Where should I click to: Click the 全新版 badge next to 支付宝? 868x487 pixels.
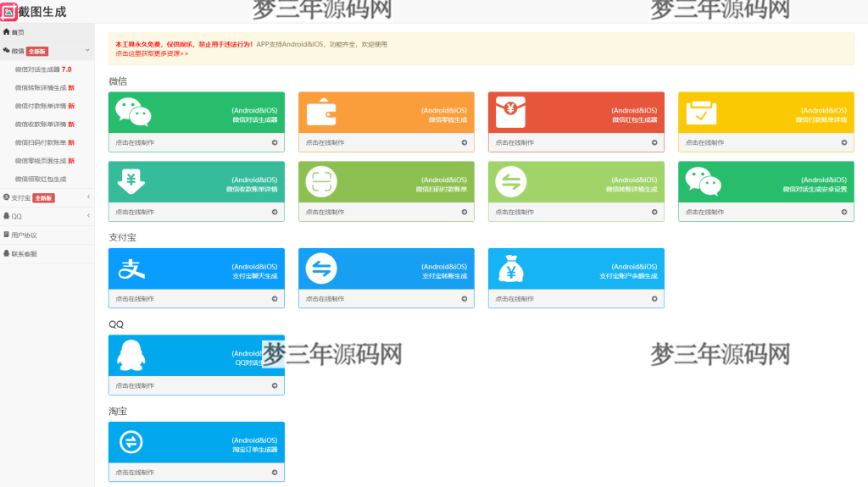pos(43,198)
